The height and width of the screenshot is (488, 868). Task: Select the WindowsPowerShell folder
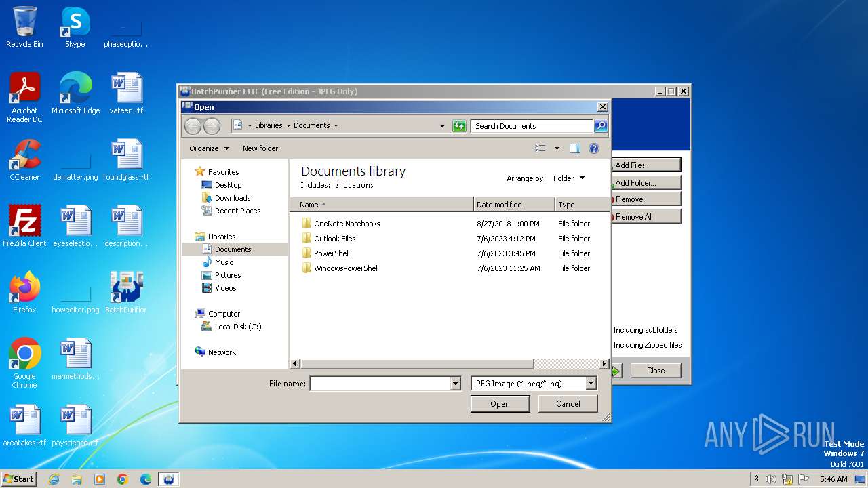point(346,268)
